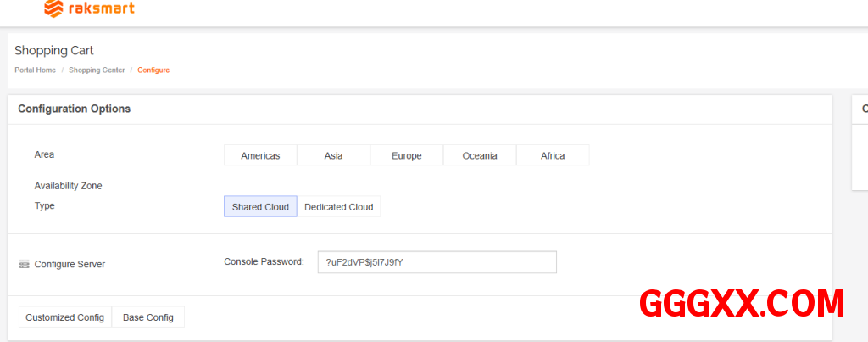Click the Configuration Options panel header
Screen dimensions: 868x342
point(74,109)
